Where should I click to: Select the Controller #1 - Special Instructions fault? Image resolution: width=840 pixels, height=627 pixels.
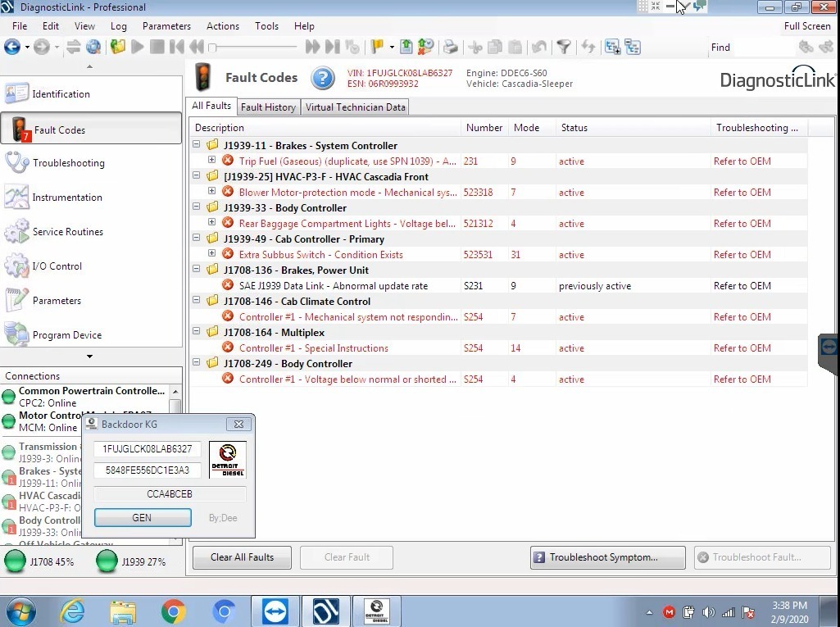(498, 348)
